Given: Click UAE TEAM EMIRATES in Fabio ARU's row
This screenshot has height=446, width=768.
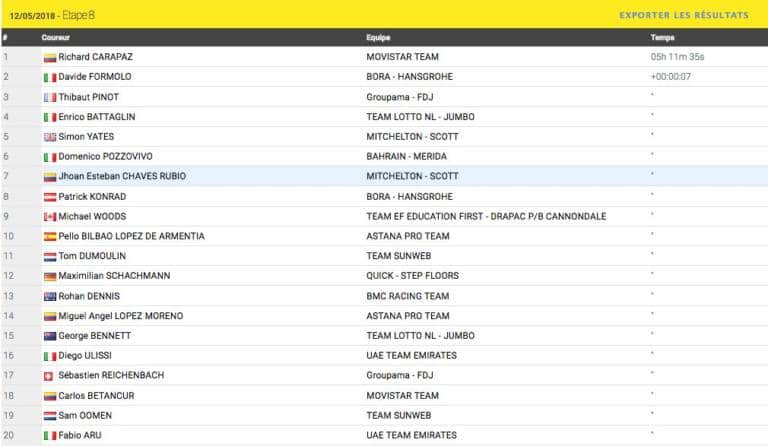Looking at the screenshot, I should click(x=411, y=435).
